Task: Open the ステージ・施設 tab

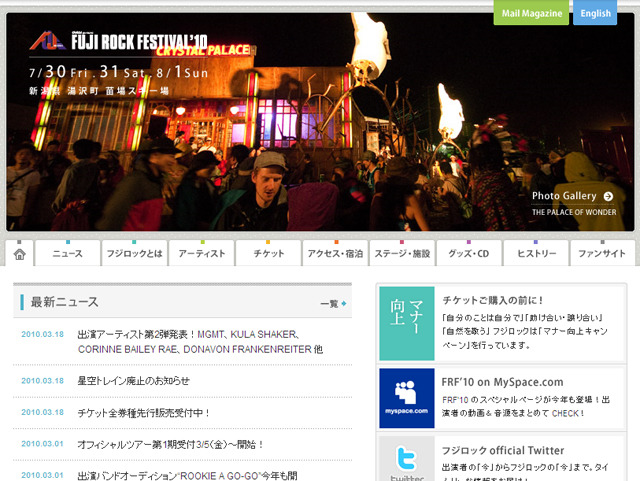Action: (x=402, y=254)
